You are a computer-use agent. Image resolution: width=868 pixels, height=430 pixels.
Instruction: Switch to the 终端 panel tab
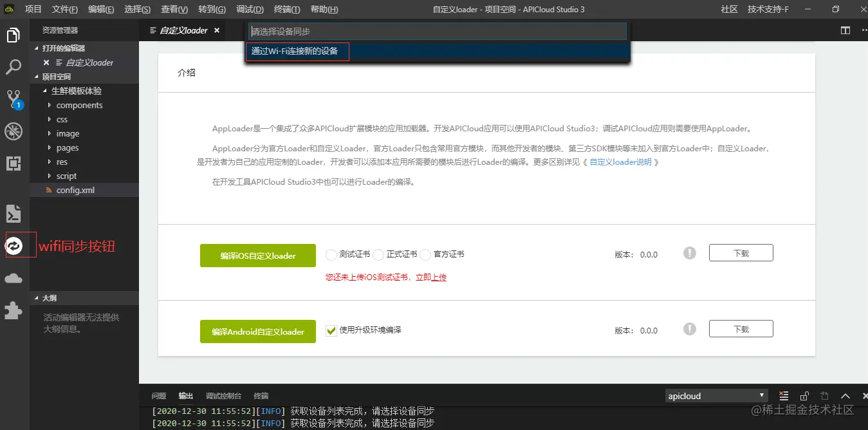tap(261, 396)
